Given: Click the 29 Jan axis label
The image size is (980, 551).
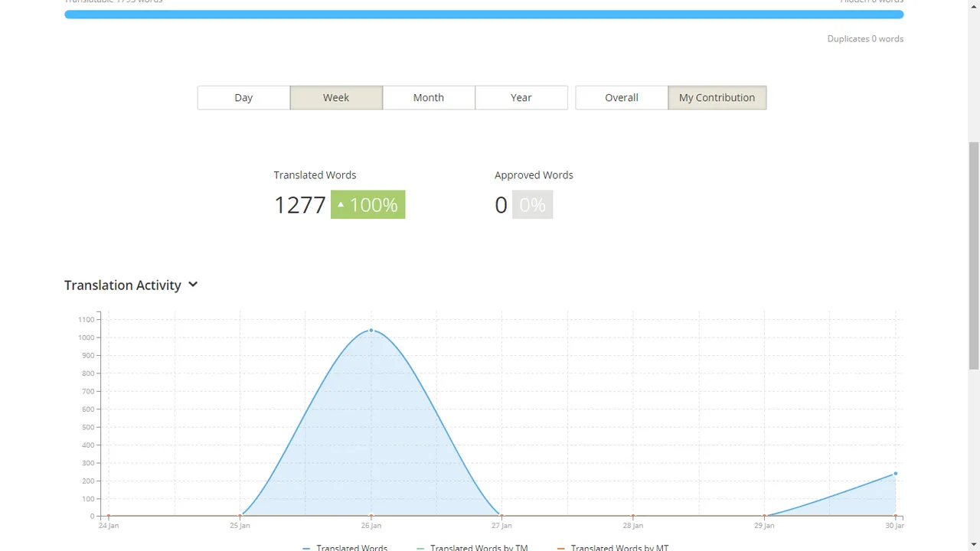Looking at the screenshot, I should [x=764, y=526].
